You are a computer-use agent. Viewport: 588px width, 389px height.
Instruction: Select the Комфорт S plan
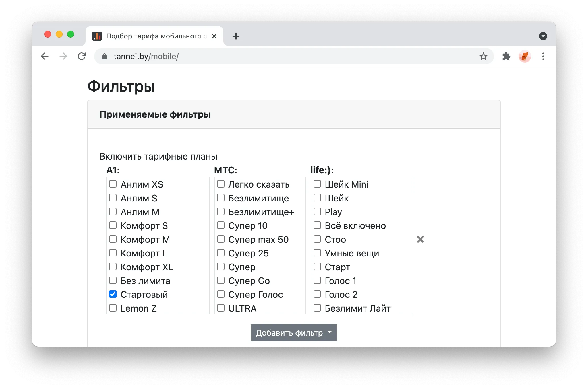[x=113, y=225]
